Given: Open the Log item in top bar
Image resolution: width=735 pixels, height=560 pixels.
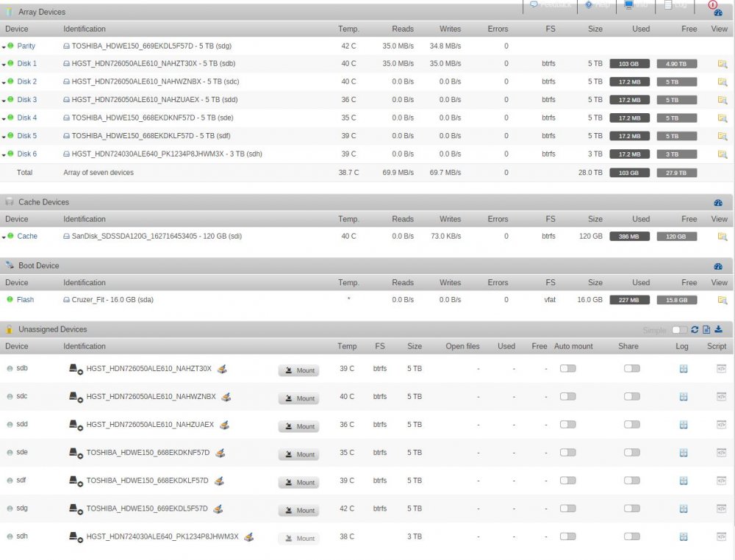Looking at the screenshot, I should click(675, 4).
